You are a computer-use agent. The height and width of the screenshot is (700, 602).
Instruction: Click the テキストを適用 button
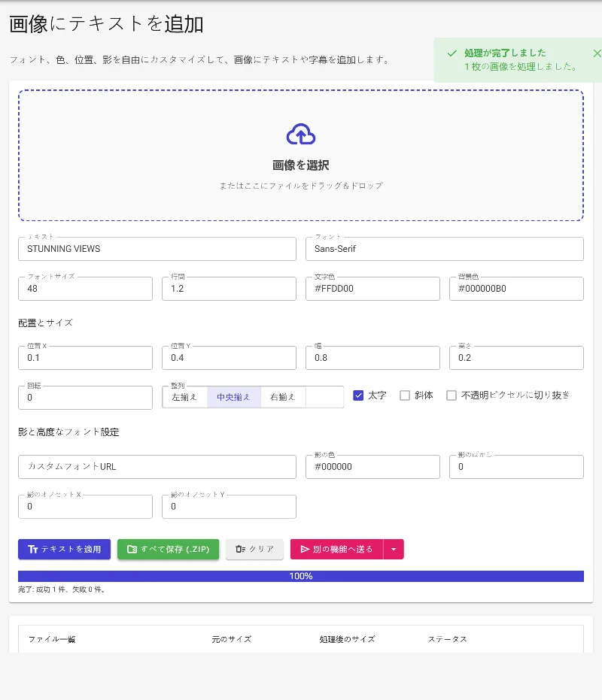(x=65, y=549)
